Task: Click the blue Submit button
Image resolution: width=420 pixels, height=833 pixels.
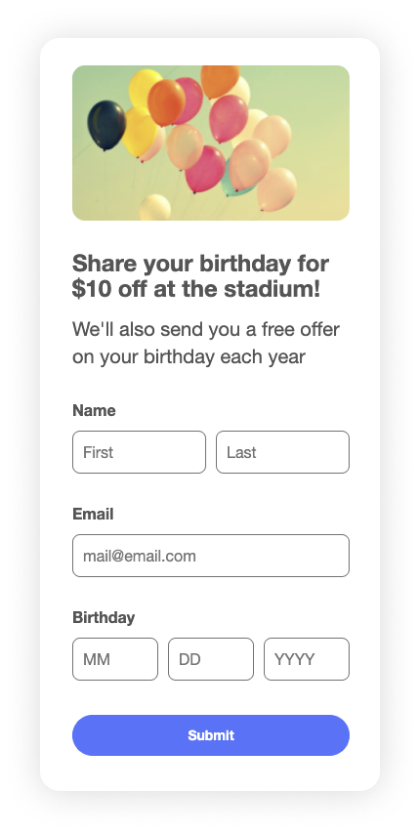Action: click(x=211, y=735)
